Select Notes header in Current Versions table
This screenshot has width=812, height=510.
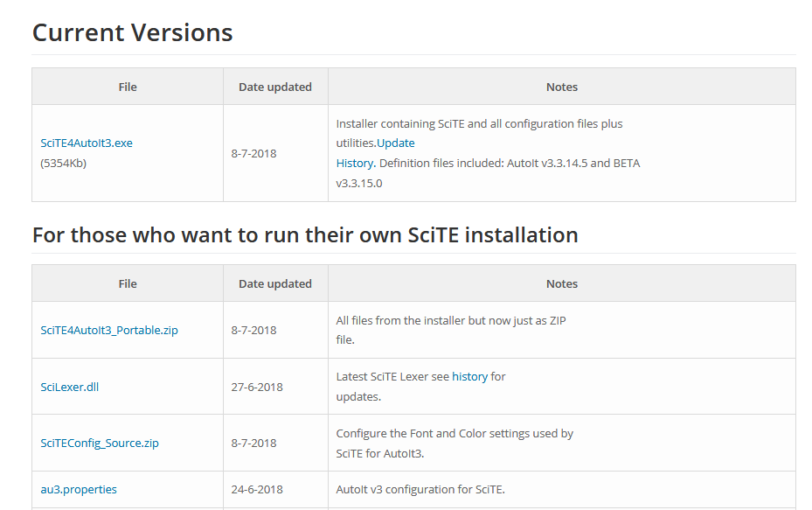click(x=562, y=87)
